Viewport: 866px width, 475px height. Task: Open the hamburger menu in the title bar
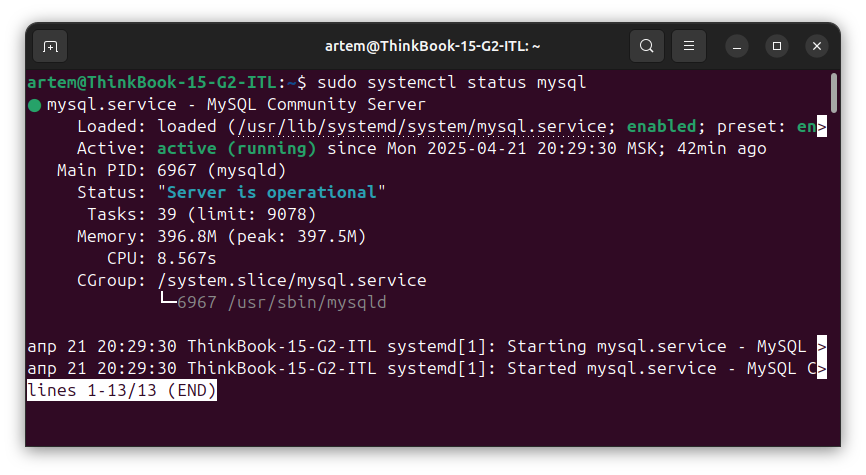(689, 46)
